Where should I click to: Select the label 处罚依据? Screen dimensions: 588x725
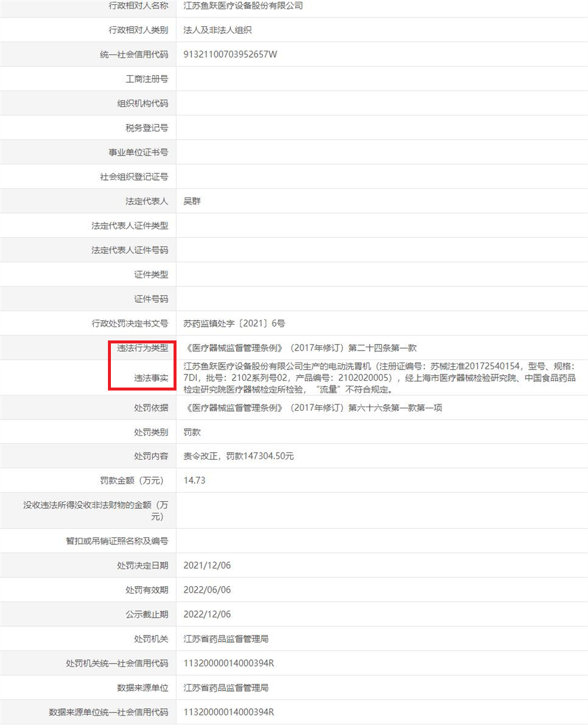[151, 408]
